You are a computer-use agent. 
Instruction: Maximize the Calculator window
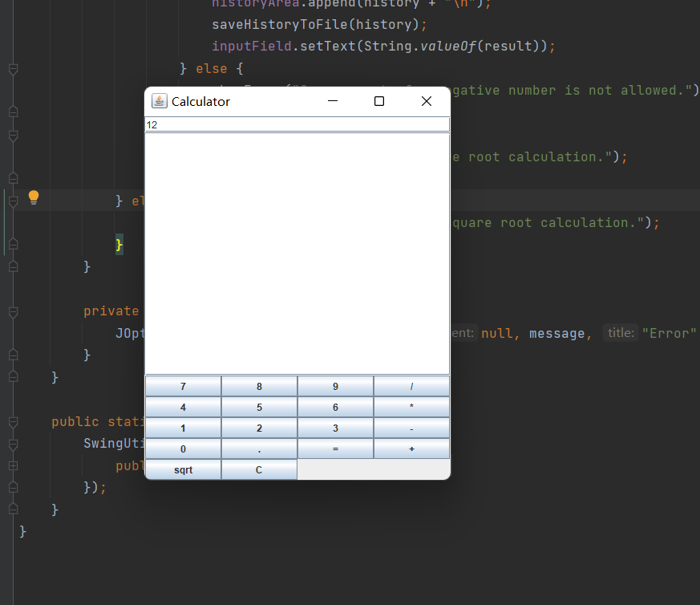(x=379, y=101)
